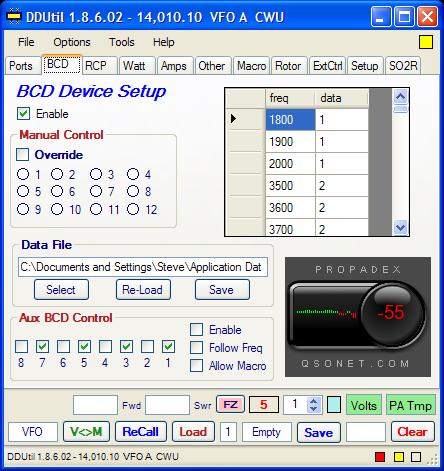Screen dimensions: 444x471
Task: Switch to the Setup tab
Action: 365,66
